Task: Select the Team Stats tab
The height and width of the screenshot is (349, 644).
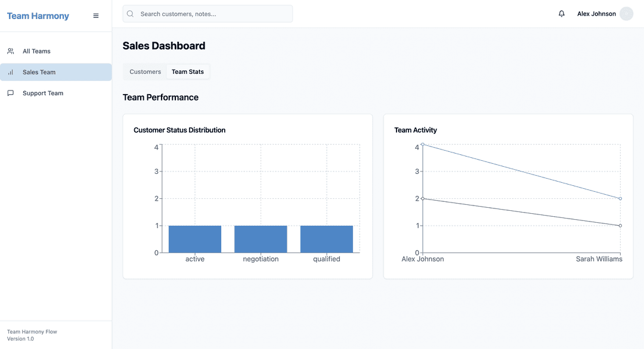Action: coord(188,71)
